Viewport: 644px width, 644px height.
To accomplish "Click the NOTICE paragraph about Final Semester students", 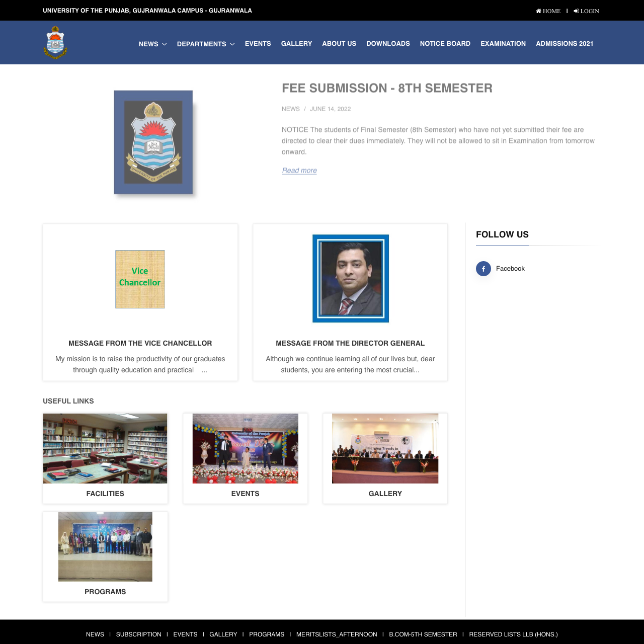I will point(438,141).
